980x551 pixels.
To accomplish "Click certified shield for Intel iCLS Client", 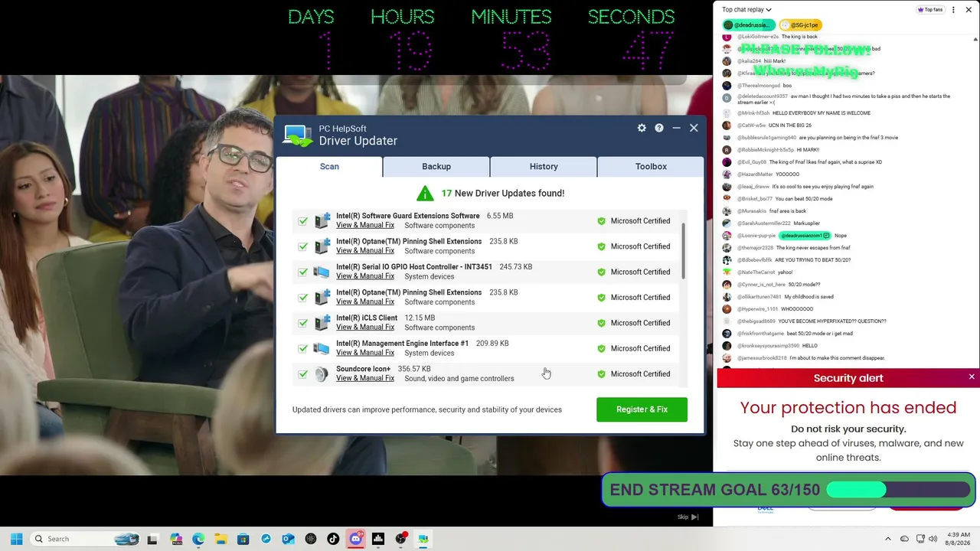I will pos(601,323).
